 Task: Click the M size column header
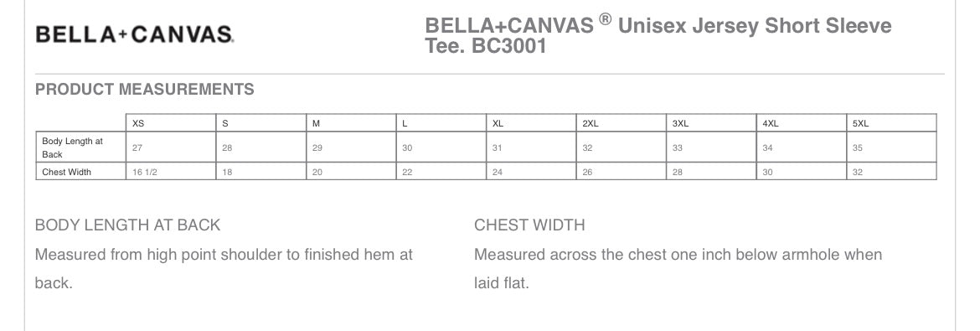pos(317,124)
